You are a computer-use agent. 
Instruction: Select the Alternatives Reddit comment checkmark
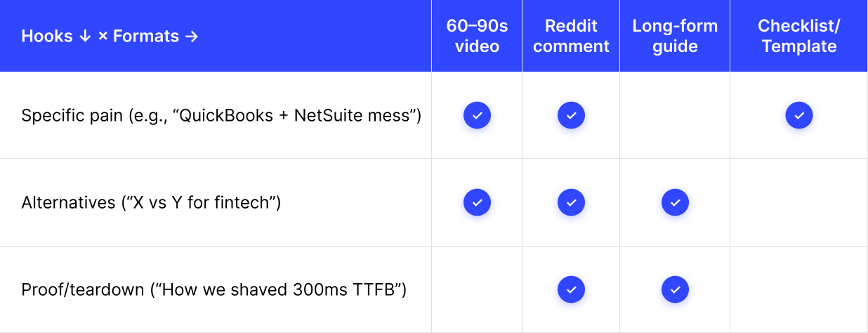click(x=571, y=202)
